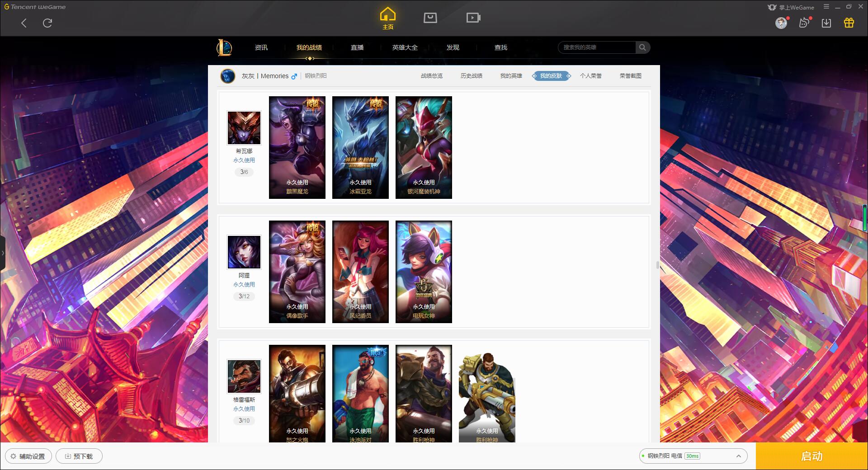Open the 主页 home icon

(x=388, y=18)
